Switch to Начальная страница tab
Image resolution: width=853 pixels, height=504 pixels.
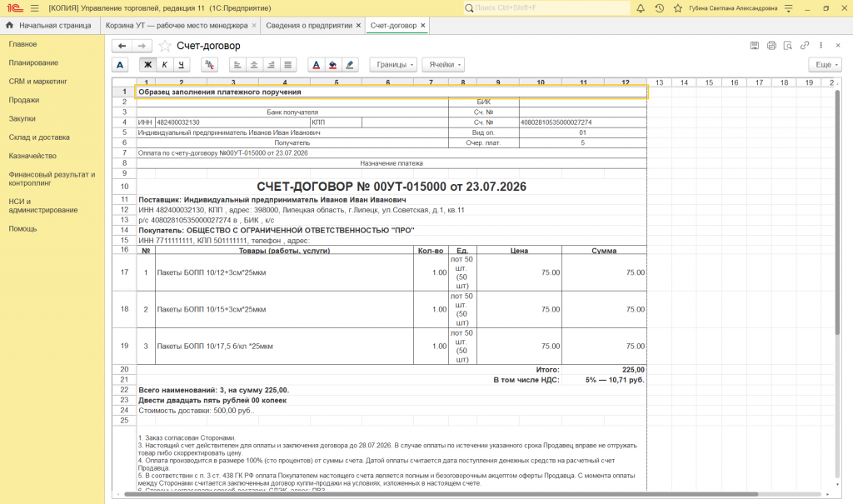48,26
